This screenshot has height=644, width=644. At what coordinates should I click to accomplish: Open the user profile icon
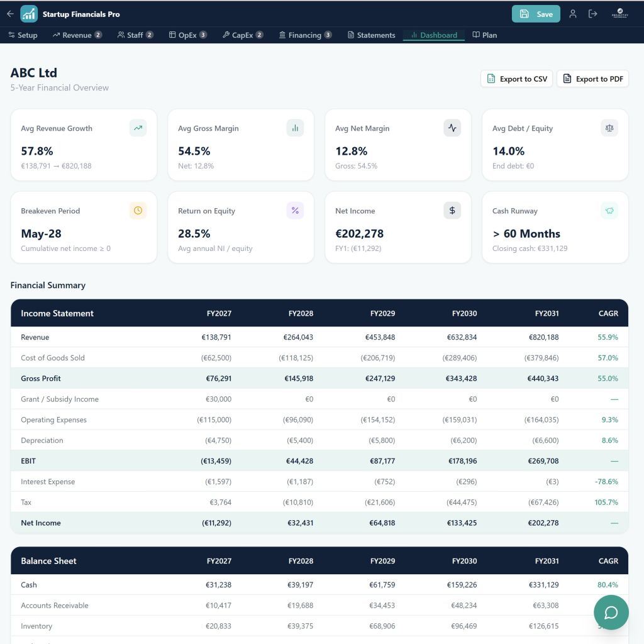click(572, 14)
